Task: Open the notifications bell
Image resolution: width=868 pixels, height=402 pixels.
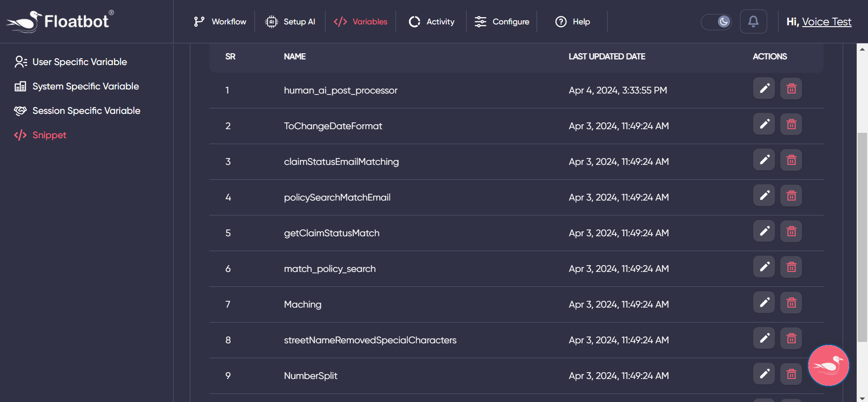Action: click(753, 21)
